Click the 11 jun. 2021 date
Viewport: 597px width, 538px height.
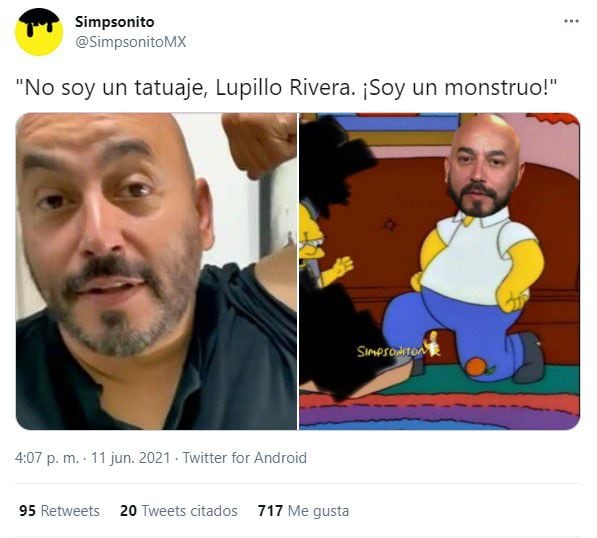(x=131, y=458)
